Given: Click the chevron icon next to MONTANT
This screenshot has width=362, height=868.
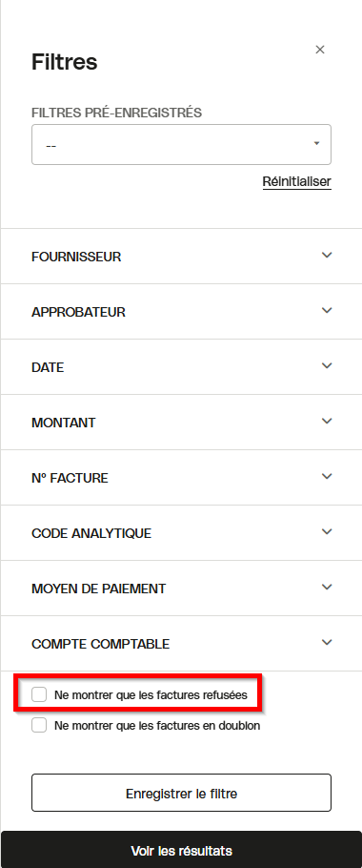Looking at the screenshot, I should 327,422.
